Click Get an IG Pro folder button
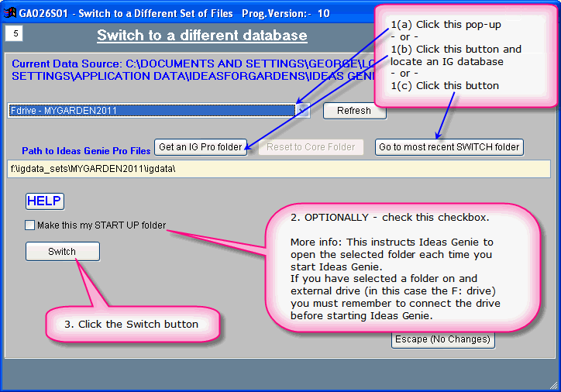This screenshot has width=561, height=392. (x=201, y=147)
